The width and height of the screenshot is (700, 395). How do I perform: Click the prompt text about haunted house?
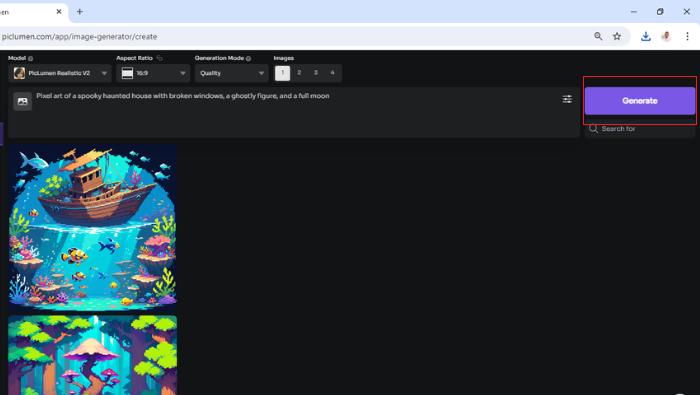[183, 96]
